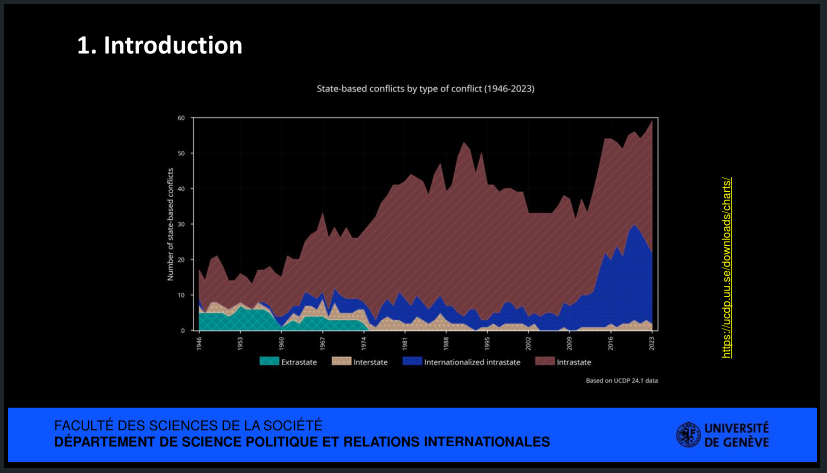Click the Université de Genève seal icon
This screenshot has height=473, width=827.
click(x=688, y=434)
